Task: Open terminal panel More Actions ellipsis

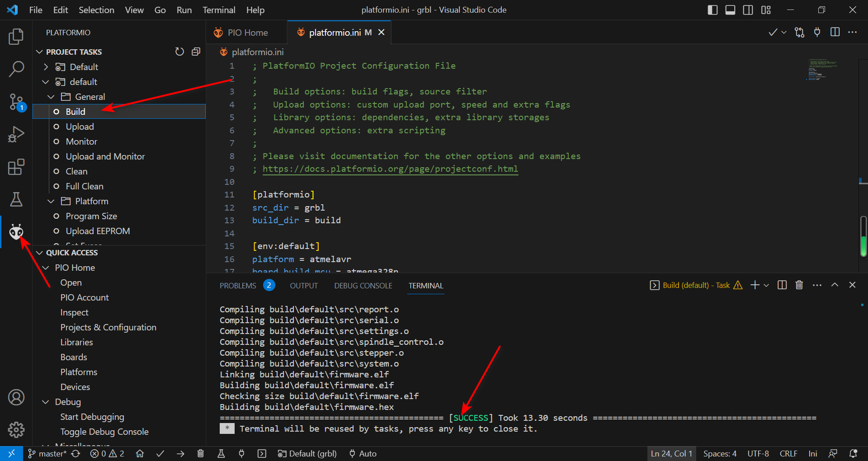Action: [x=817, y=285]
